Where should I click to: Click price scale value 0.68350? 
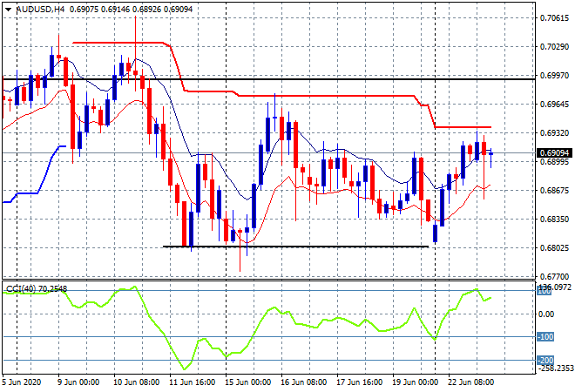(x=554, y=220)
